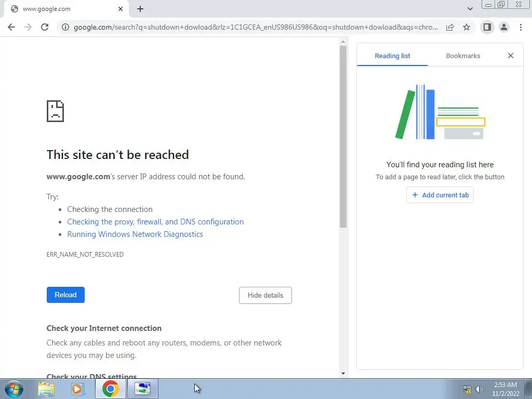Image resolution: width=532 pixels, height=399 pixels.
Task: Click the URL address bar
Action: click(256, 27)
